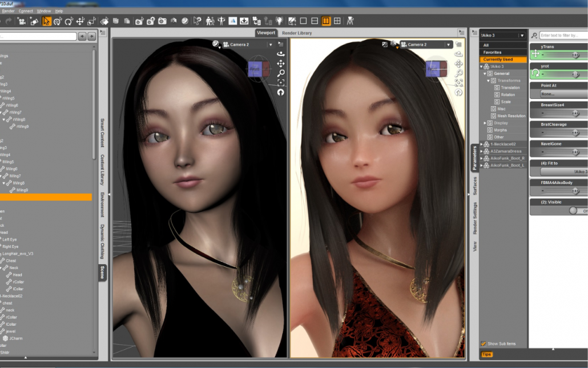Click the magnifier zoom icon in the viewport
The width and height of the screenshot is (588, 368).
280,73
